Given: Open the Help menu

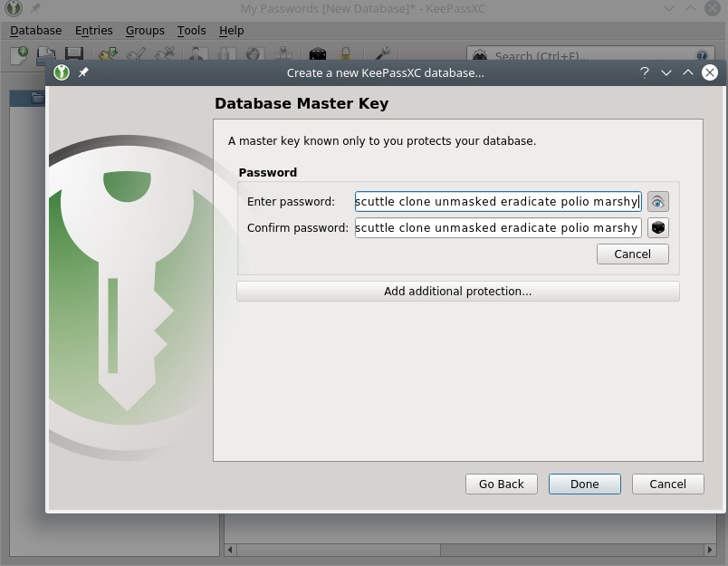Looking at the screenshot, I should click(231, 31).
